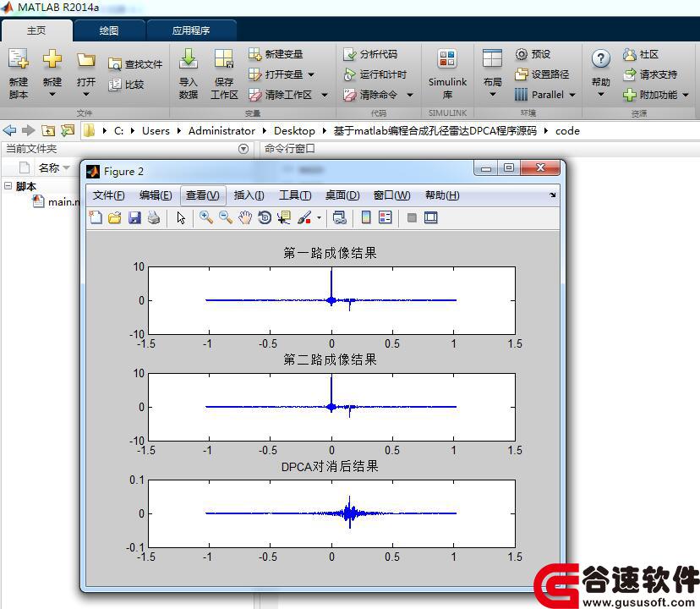Go up one folder level
The width and height of the screenshot is (700, 609).
click(48, 130)
